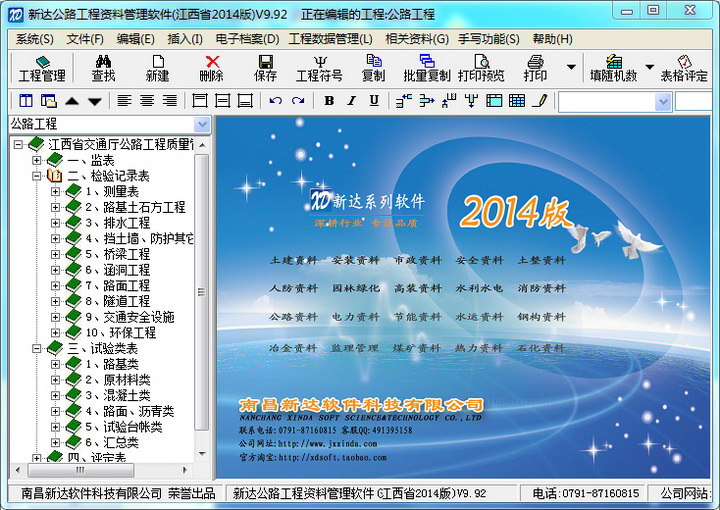
Task: Toggle italic I formatting
Action: pos(352,101)
